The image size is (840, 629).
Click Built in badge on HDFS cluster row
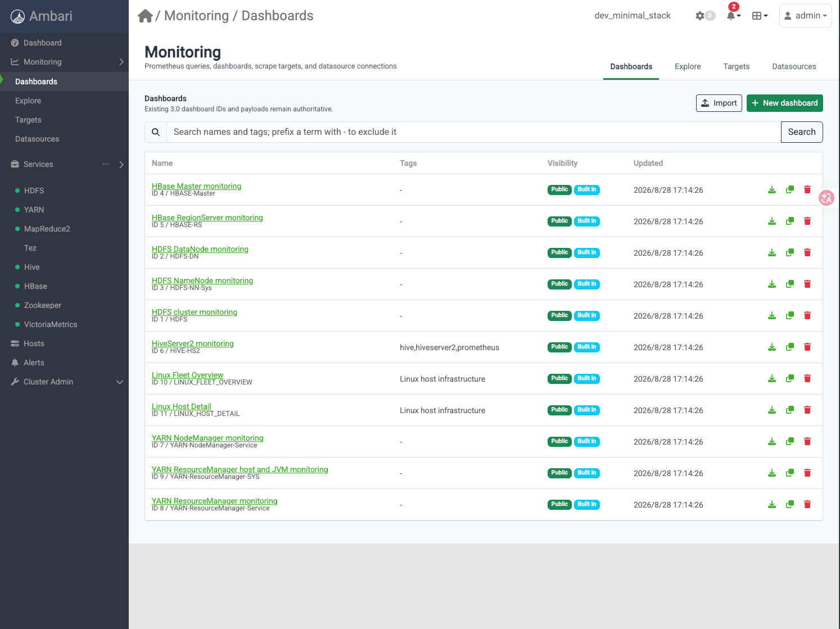(587, 316)
